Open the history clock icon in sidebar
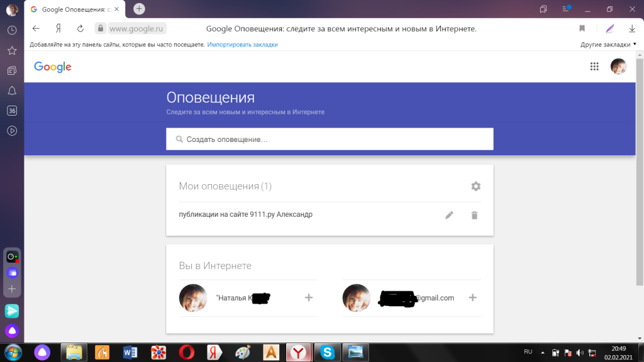Viewport: 644px width, 362px height. coord(11,30)
